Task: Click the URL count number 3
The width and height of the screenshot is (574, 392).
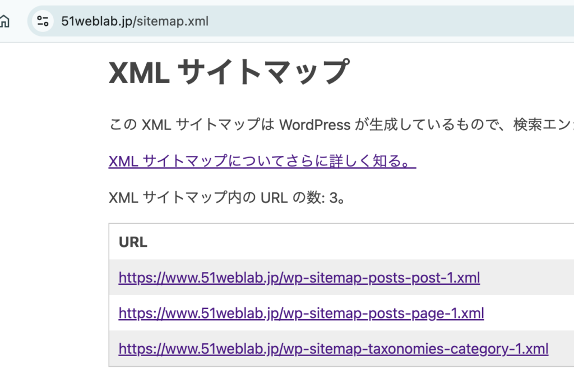Action: coord(334,197)
